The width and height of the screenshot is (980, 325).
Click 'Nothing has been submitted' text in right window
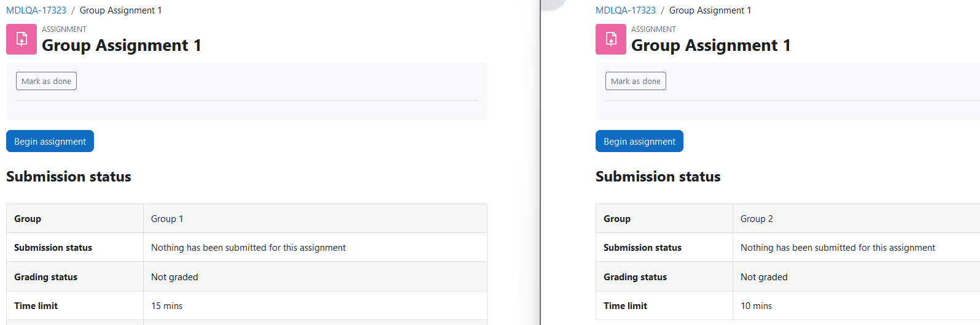838,248
